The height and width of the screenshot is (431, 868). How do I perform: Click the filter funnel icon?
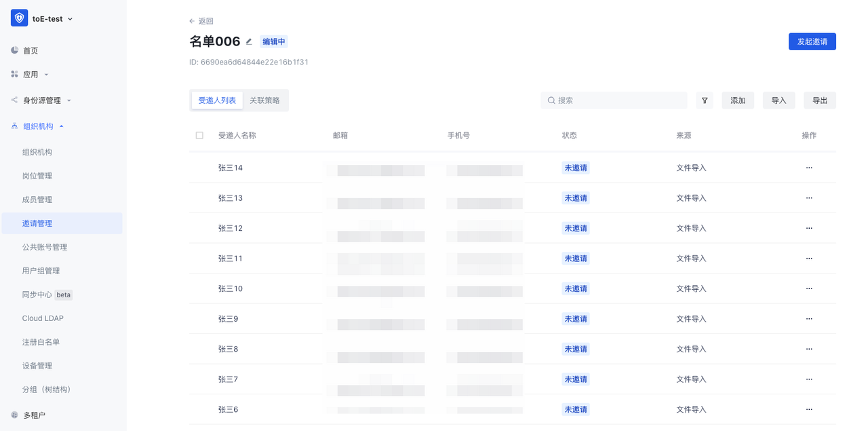[705, 100]
